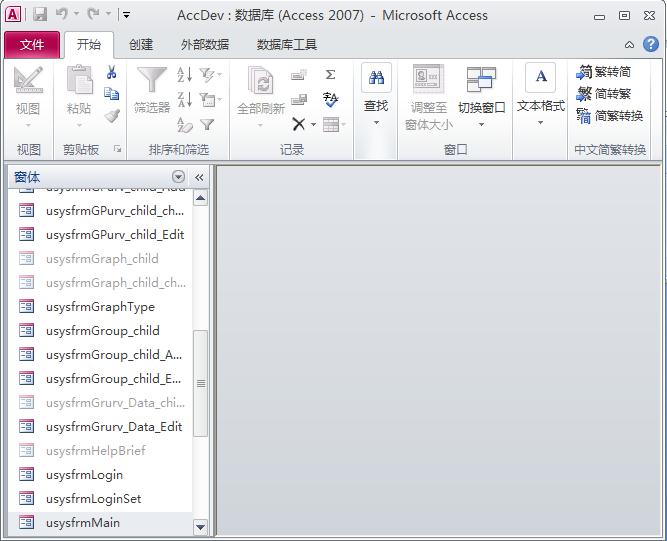Select hidden form usysfrmGraph_child_ch...

pos(100,282)
